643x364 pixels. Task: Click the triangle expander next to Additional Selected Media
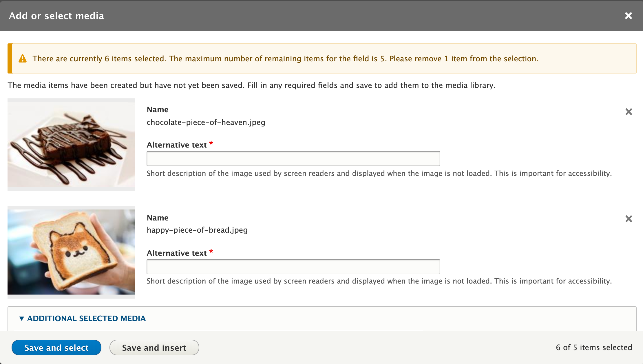(x=21, y=318)
